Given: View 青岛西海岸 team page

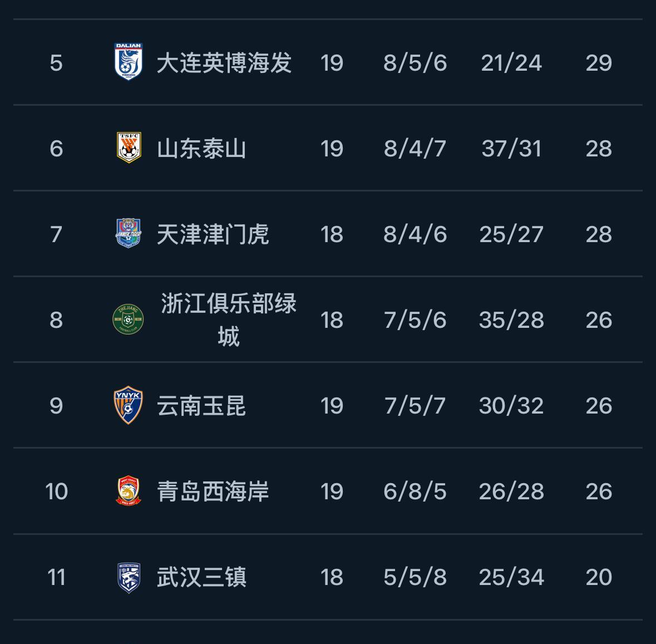Looking at the screenshot, I should 213,491.
